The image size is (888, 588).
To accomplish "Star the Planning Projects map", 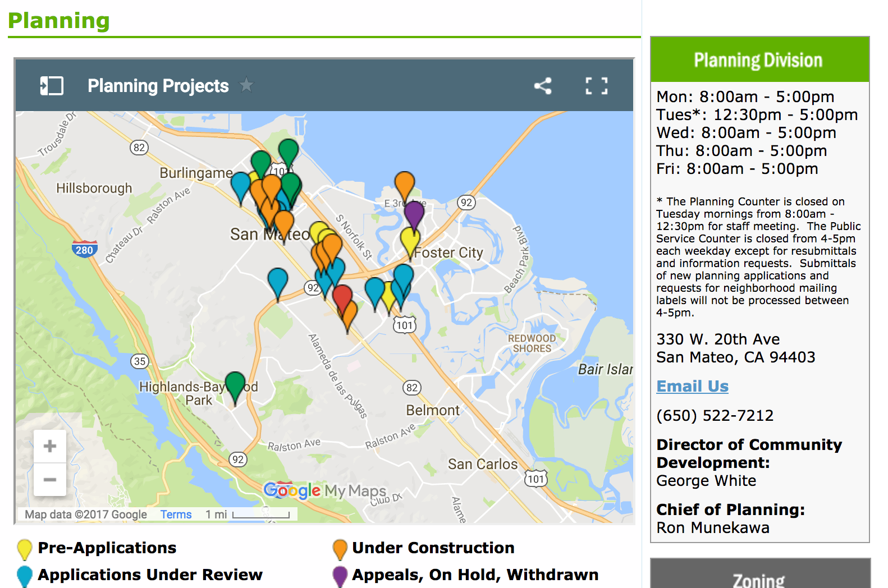I will coord(246,85).
